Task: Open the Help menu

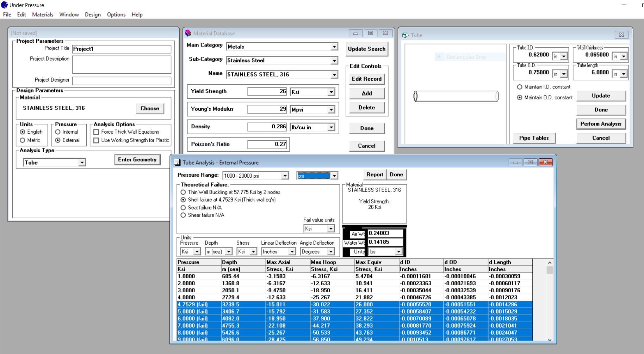Action: (x=137, y=14)
